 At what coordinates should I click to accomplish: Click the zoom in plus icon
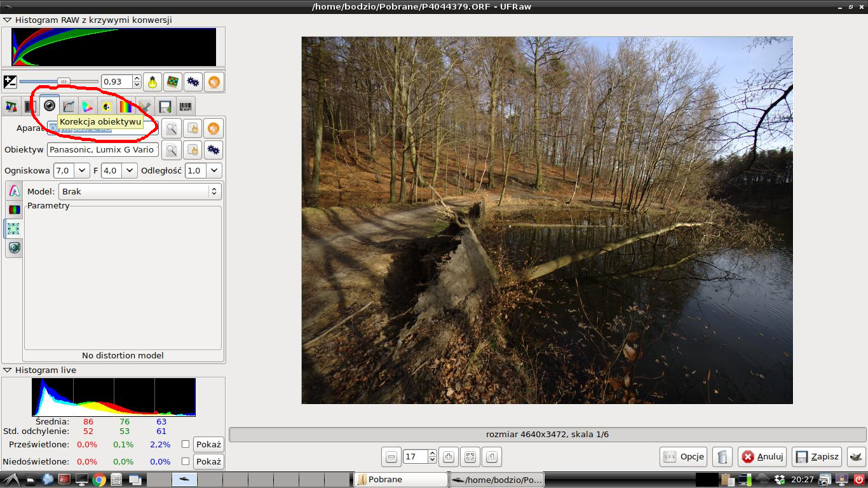449,456
